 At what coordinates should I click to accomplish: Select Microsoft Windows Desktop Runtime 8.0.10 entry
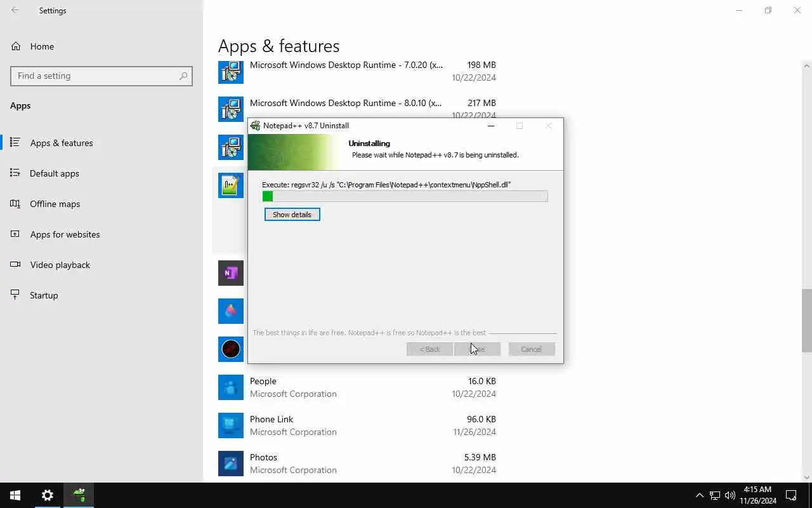357,109
